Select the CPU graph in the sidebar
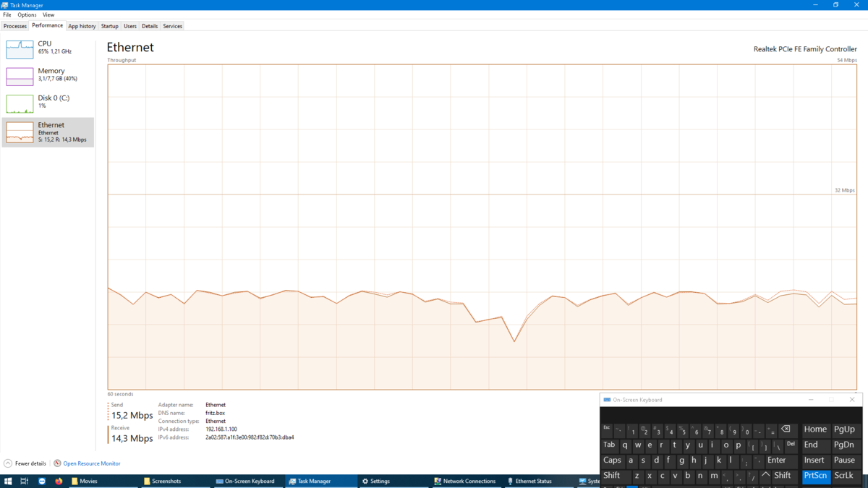 [x=43, y=47]
